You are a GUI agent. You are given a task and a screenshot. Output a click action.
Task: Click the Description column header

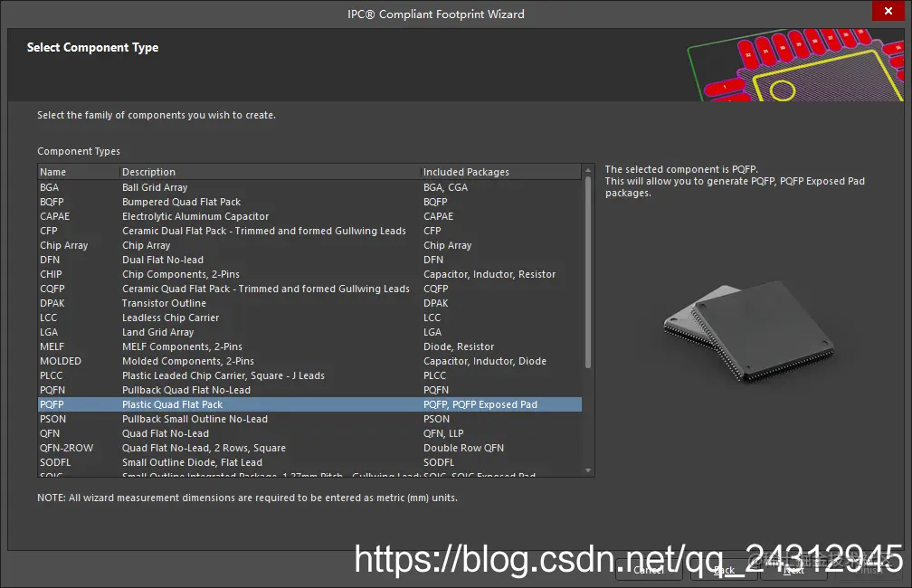tap(271, 172)
